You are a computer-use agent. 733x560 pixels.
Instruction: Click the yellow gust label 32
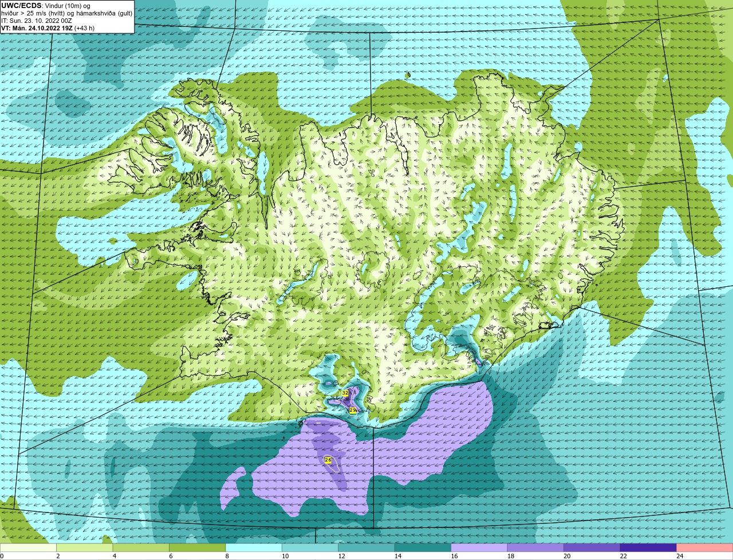[345, 393]
